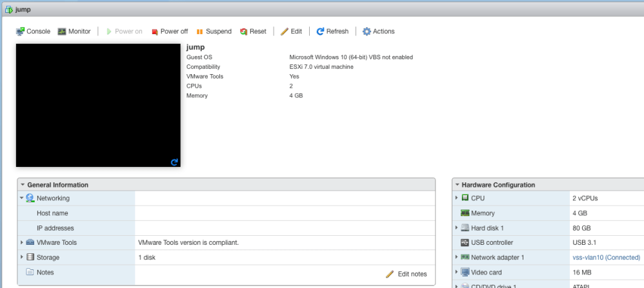Viewport: 644px width, 288px height.
Task: Click the Notes page icon
Action: [30, 272]
